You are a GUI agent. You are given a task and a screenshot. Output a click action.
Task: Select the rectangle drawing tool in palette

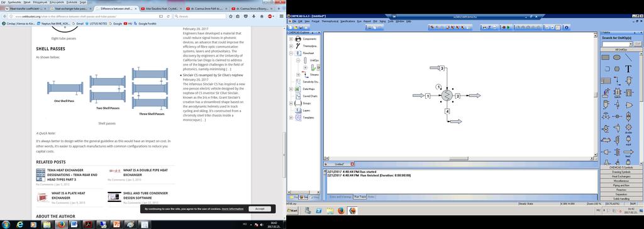tap(606, 57)
